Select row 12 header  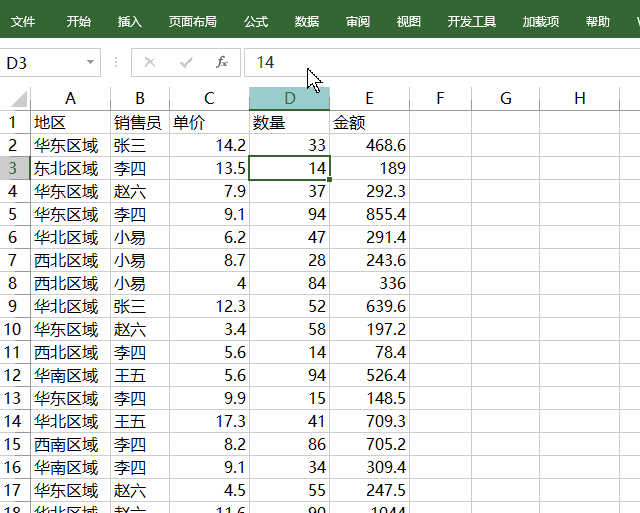pos(15,375)
